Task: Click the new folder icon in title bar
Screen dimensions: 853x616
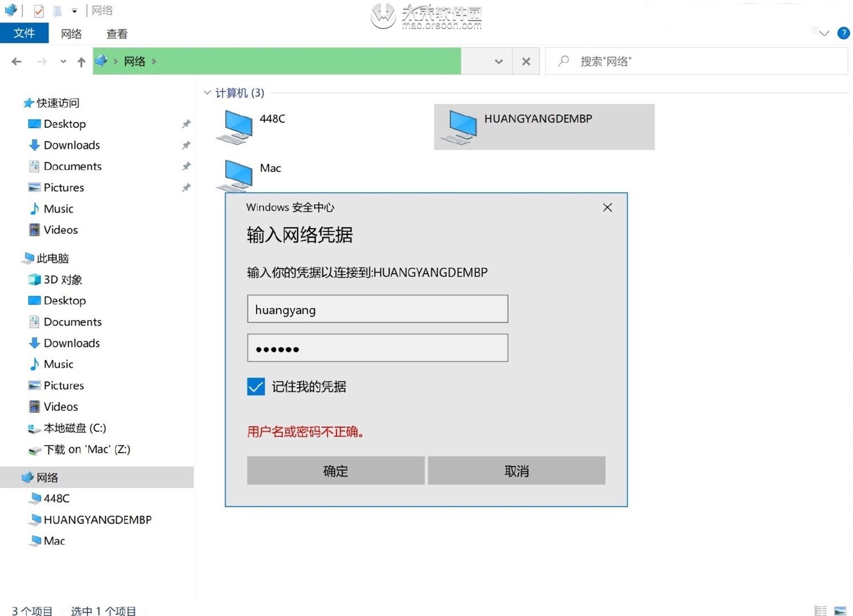Action: (x=58, y=11)
